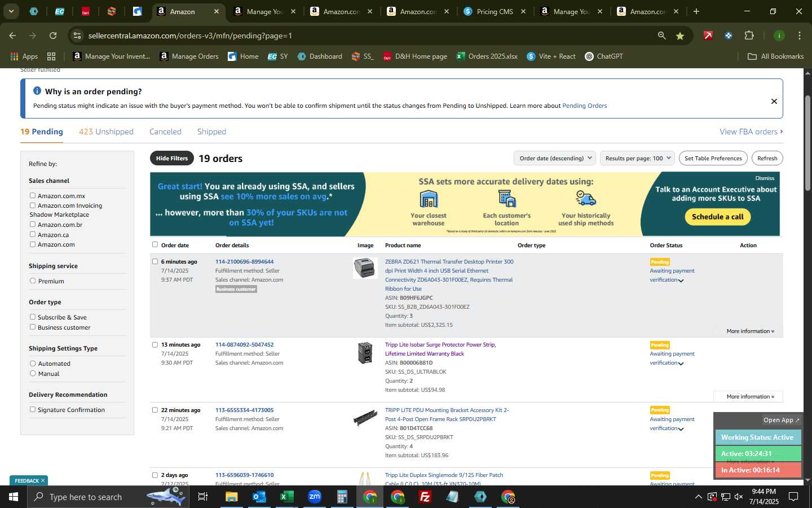The width and height of the screenshot is (812, 508).
Task: Open the Orders 2025.xlsx bookmark
Action: point(487,56)
